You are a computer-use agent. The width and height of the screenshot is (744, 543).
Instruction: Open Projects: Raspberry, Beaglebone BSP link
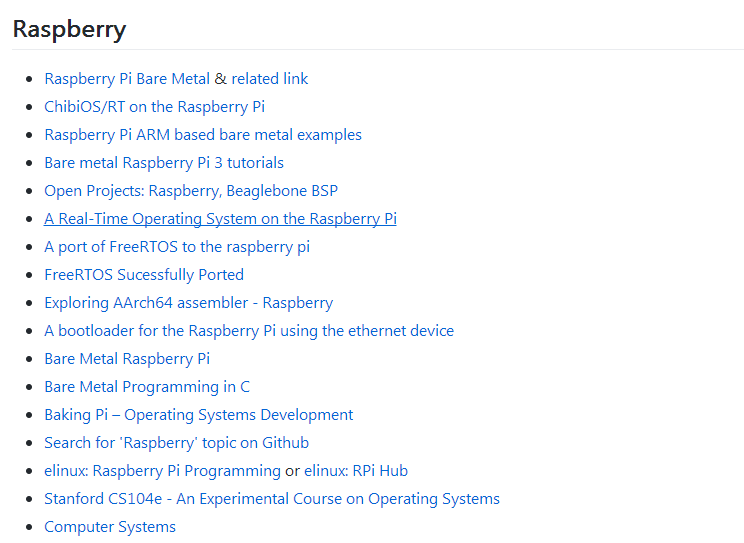191,191
